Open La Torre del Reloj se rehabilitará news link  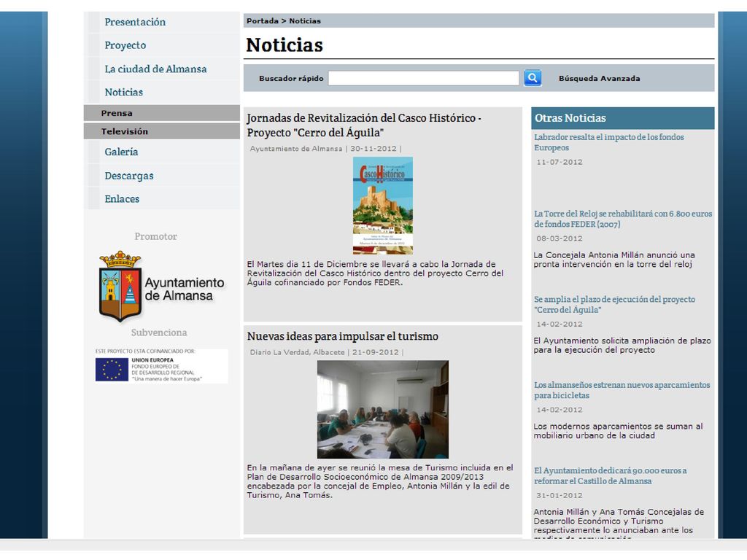[623, 219]
